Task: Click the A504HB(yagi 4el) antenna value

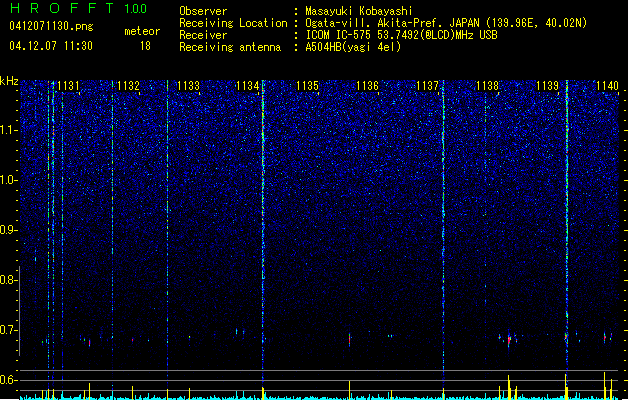Action: pyautogui.click(x=353, y=47)
